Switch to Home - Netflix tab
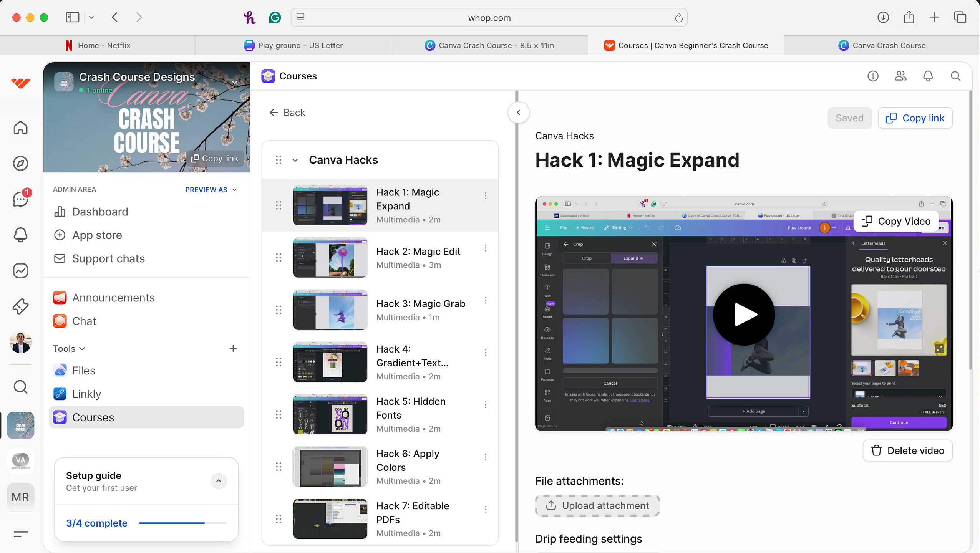 [98, 45]
